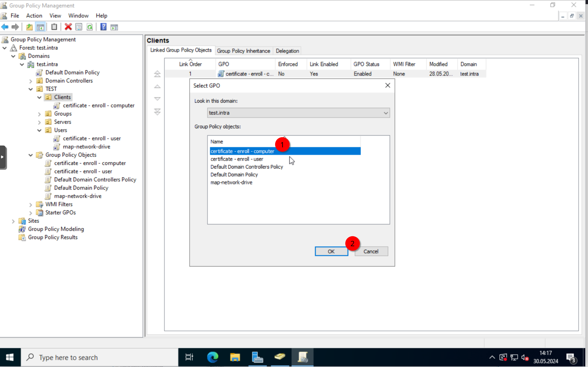Toggle the Show/Hide Console Tree icon
The image size is (588, 367).
coord(40,27)
